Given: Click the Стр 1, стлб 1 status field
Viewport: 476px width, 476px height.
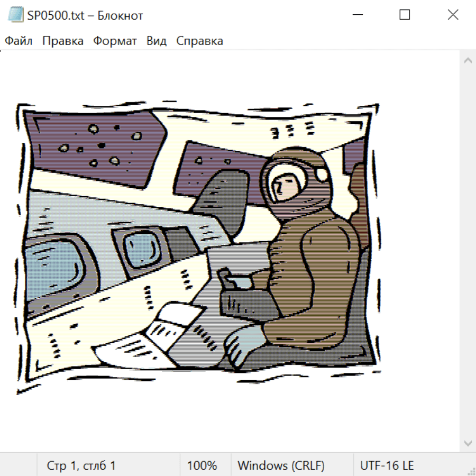Looking at the screenshot, I should pyautogui.click(x=81, y=466).
